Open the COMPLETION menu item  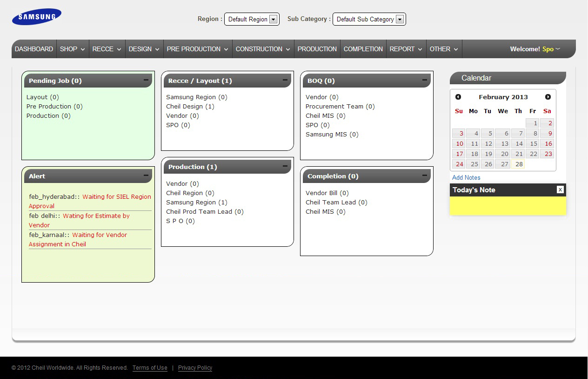tap(363, 49)
